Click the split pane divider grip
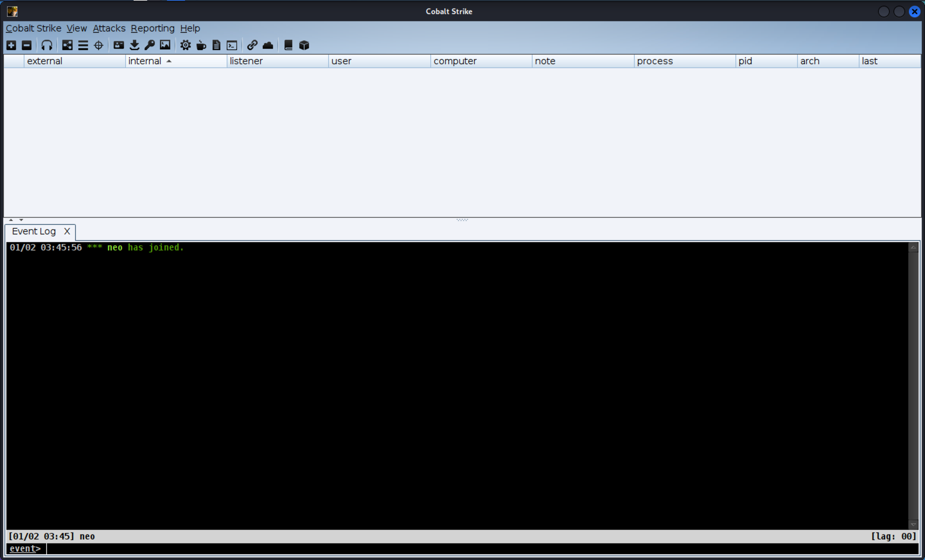Viewport: 925px width, 560px height. click(462, 220)
